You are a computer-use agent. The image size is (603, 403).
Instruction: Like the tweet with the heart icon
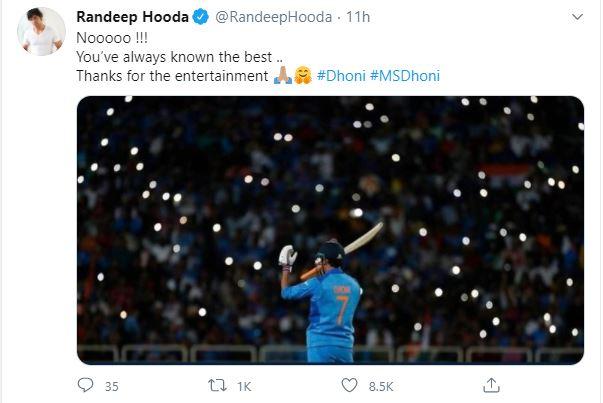[x=349, y=385]
